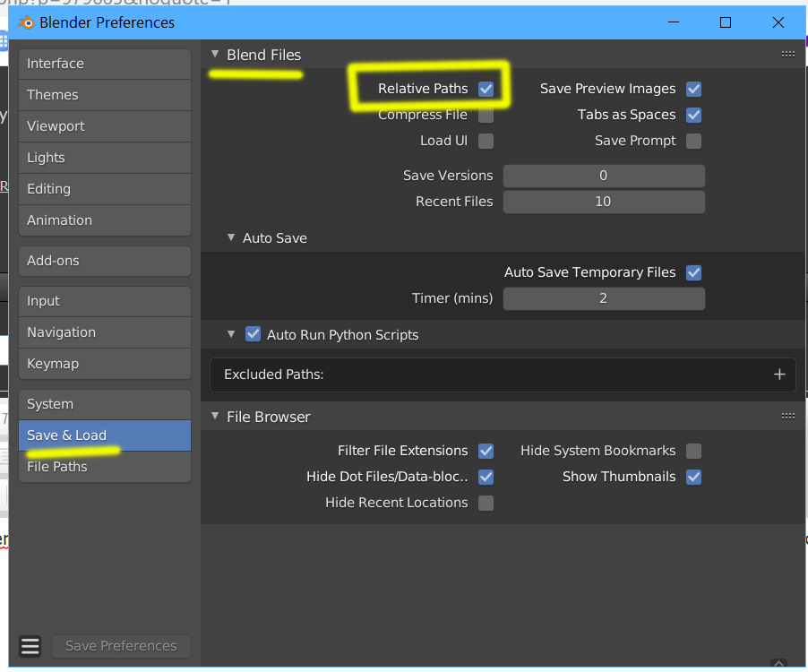
Task: Click the Blender logo in the title bar
Action: click(x=25, y=22)
